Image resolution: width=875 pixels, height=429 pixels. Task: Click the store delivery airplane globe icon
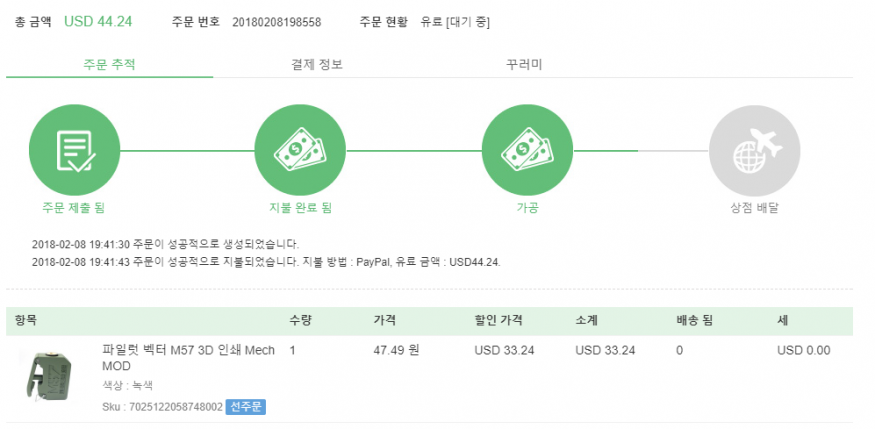coord(754,151)
